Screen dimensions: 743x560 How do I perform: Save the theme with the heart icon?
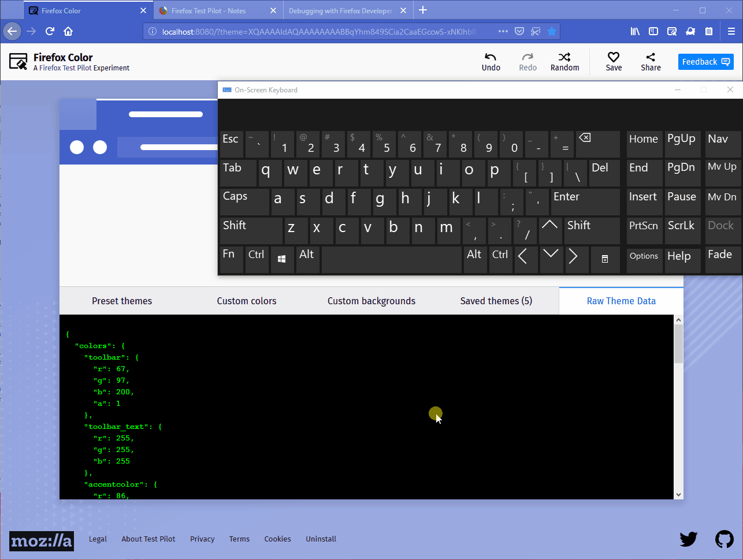[614, 57]
